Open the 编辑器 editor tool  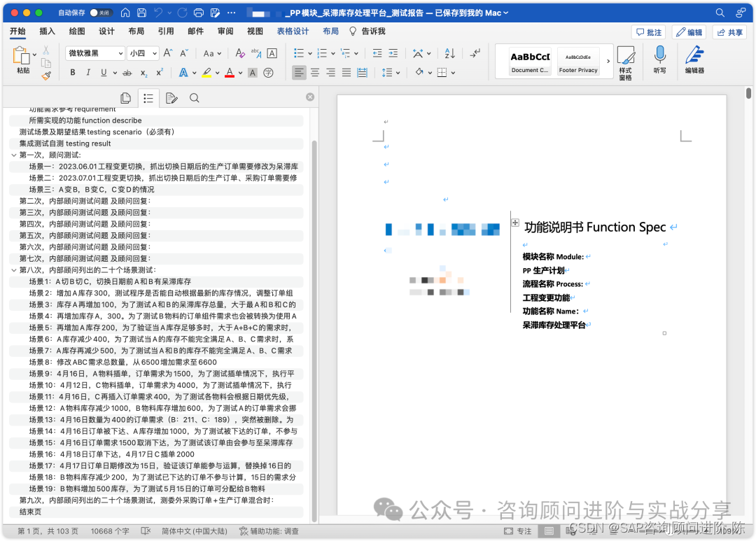(694, 59)
